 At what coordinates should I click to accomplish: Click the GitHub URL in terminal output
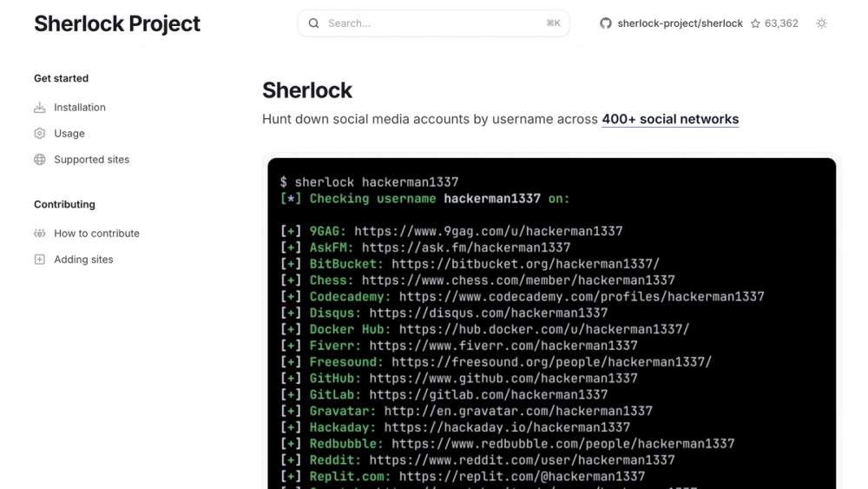[503, 378]
